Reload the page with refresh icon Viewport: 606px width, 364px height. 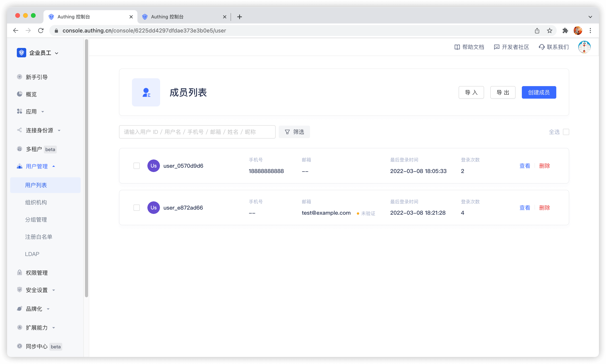(x=41, y=31)
